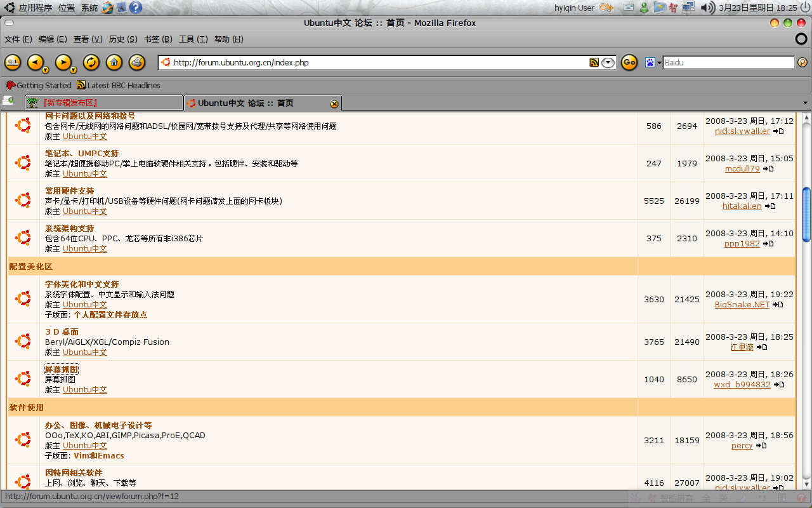Click the vertical scrollbar thumb
This screenshot has width=812, height=508.
(806, 215)
